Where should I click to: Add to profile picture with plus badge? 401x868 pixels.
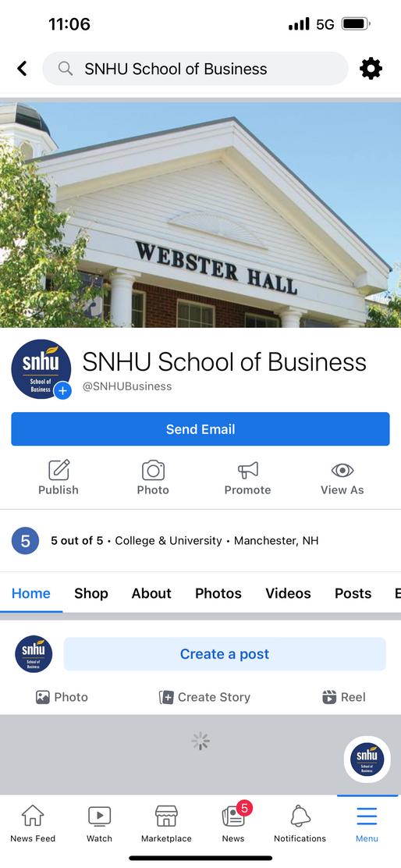coord(62,391)
